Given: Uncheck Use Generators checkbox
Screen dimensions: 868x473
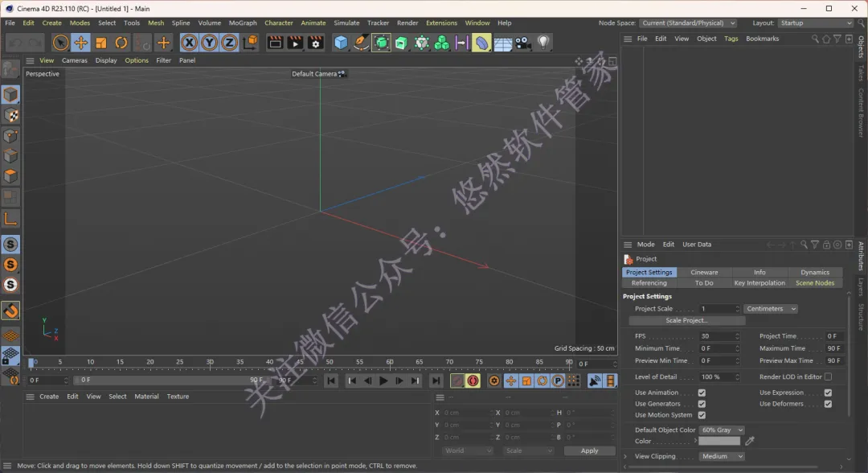Looking at the screenshot, I should pos(702,404).
